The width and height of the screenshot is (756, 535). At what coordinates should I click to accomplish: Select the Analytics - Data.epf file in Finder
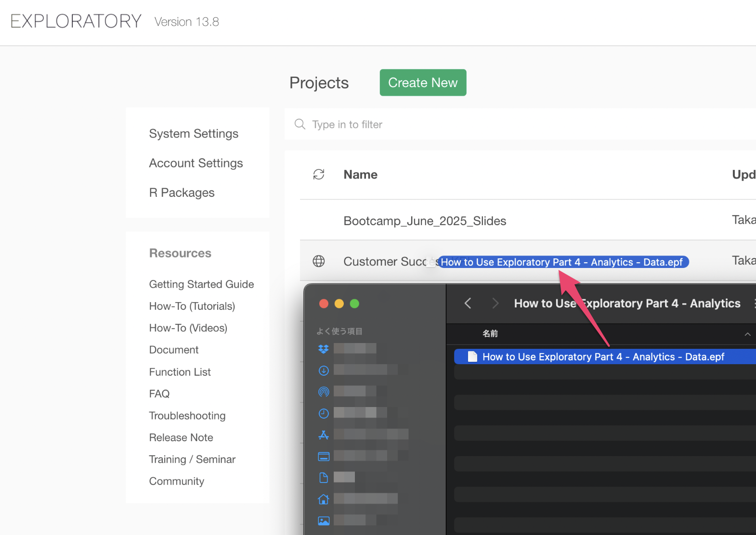(605, 357)
